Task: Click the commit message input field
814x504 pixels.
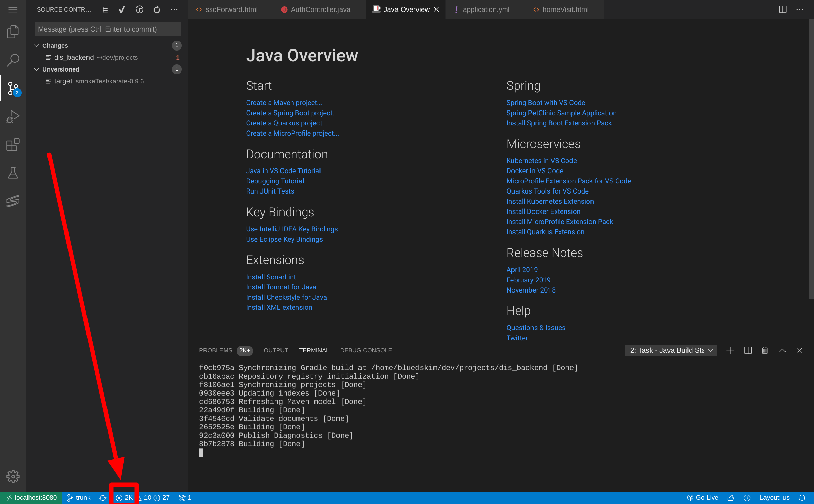Action: pyautogui.click(x=108, y=29)
